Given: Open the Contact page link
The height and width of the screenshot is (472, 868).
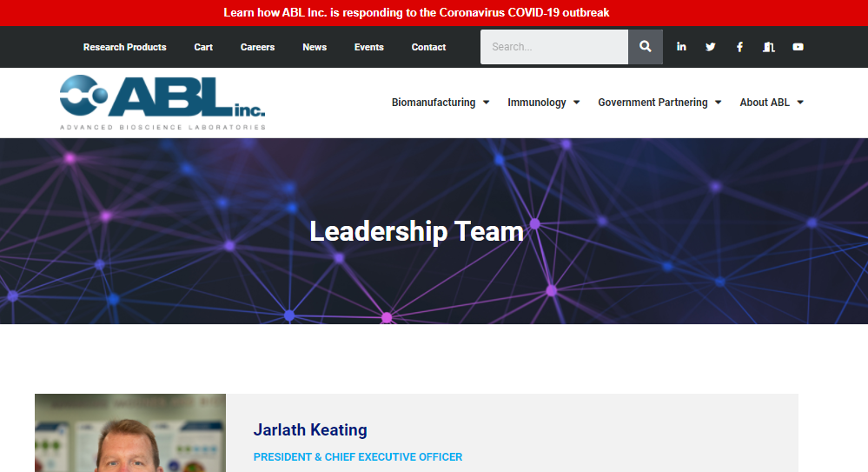Looking at the screenshot, I should pyautogui.click(x=428, y=47).
